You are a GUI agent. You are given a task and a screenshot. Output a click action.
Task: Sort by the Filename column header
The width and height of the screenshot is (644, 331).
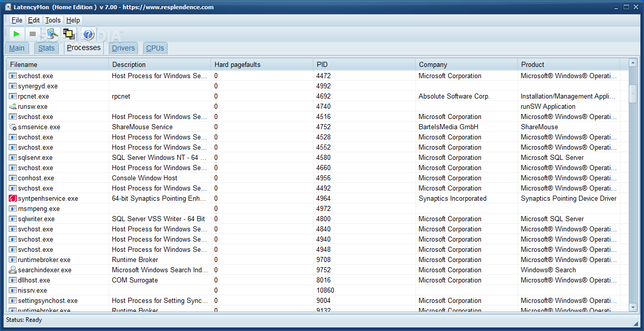click(57, 64)
